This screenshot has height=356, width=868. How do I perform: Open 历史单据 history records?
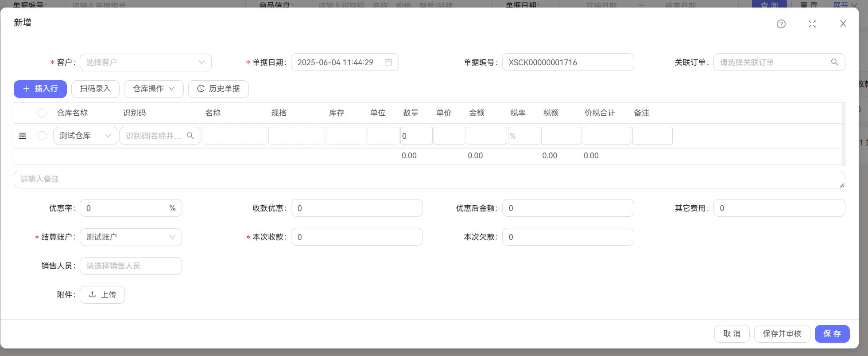pos(218,89)
